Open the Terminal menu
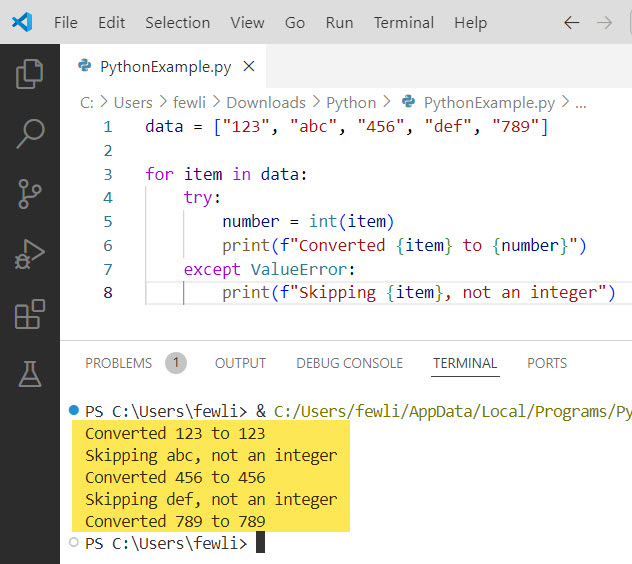The height and width of the screenshot is (564, 632). point(404,23)
